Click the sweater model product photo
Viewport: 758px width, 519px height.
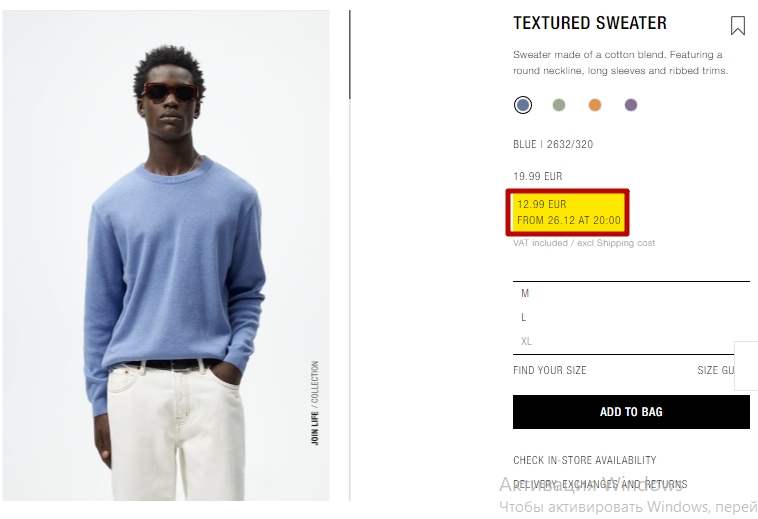166,256
